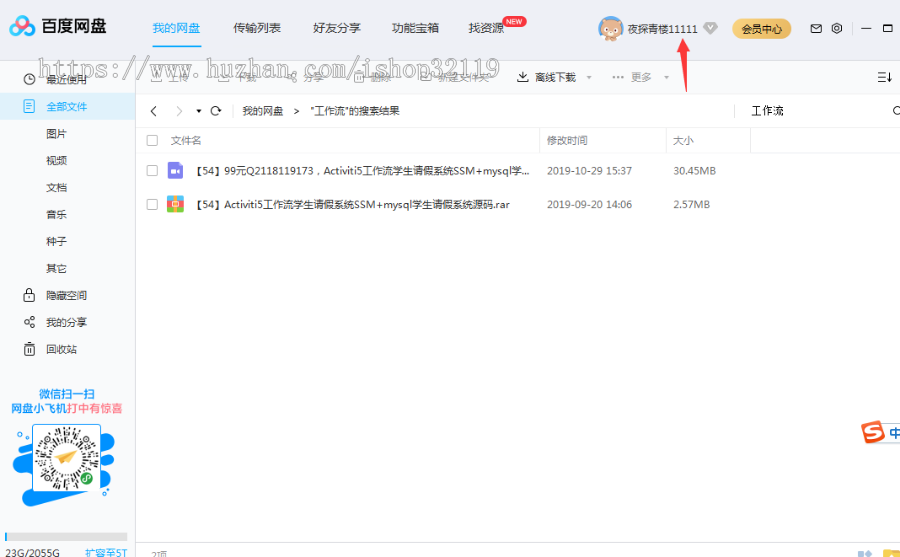Select 全部文件 in the sidebar
900x557 pixels.
pyautogui.click(x=67, y=106)
